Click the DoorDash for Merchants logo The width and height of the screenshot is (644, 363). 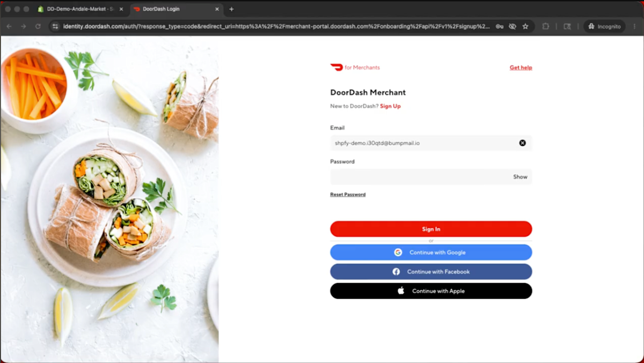[355, 68]
